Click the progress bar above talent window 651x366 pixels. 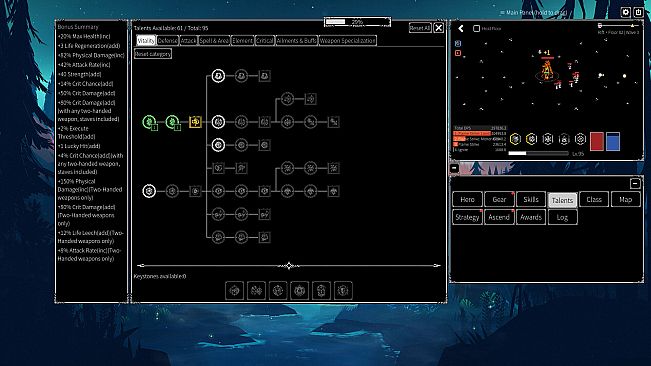click(357, 22)
